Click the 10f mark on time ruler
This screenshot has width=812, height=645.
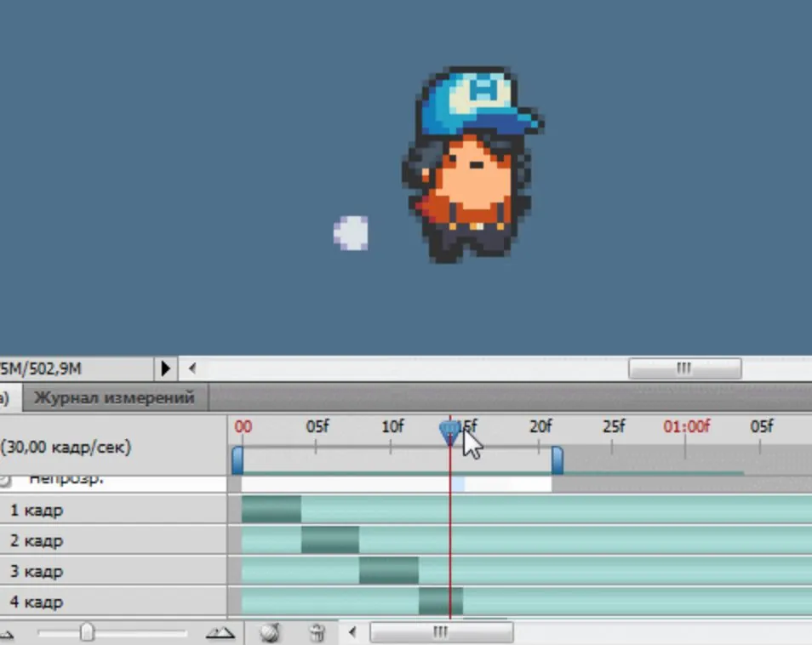click(392, 426)
